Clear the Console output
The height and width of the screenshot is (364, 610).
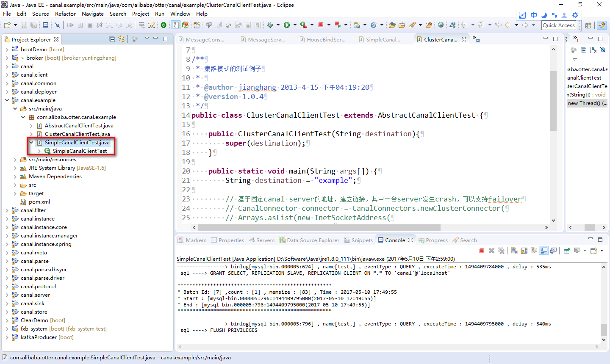[x=514, y=251]
